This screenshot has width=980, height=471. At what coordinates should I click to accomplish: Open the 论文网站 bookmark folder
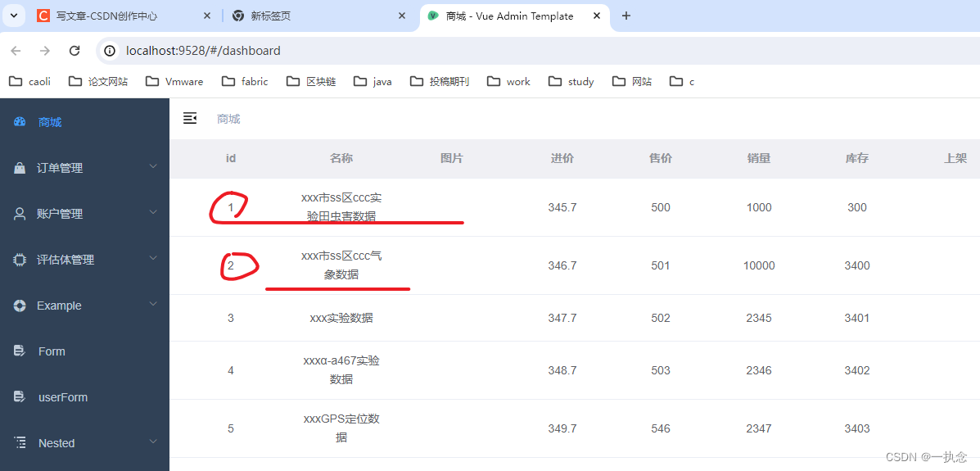point(98,81)
